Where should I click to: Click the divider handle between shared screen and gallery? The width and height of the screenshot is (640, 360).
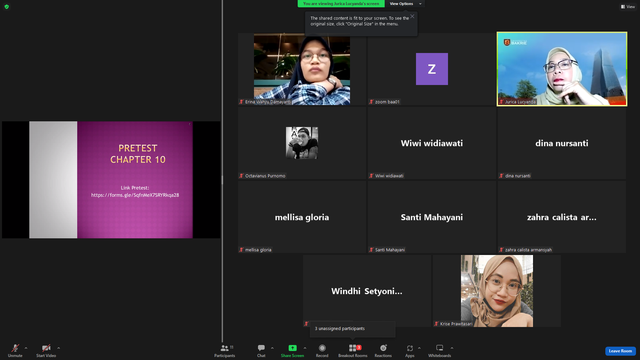[222, 180]
